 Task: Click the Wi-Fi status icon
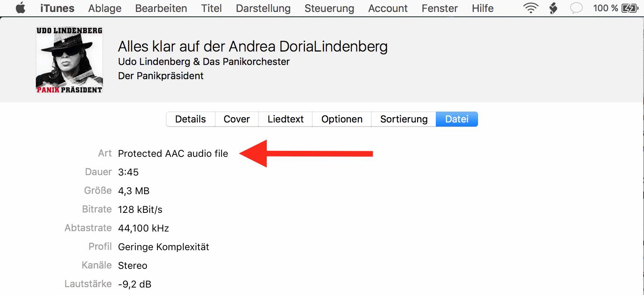click(x=530, y=8)
